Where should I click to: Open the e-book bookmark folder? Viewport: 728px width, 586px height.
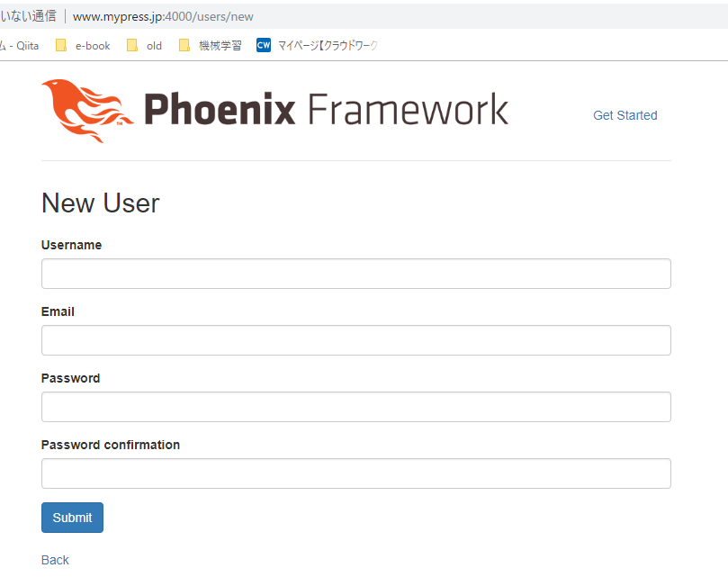[x=83, y=46]
